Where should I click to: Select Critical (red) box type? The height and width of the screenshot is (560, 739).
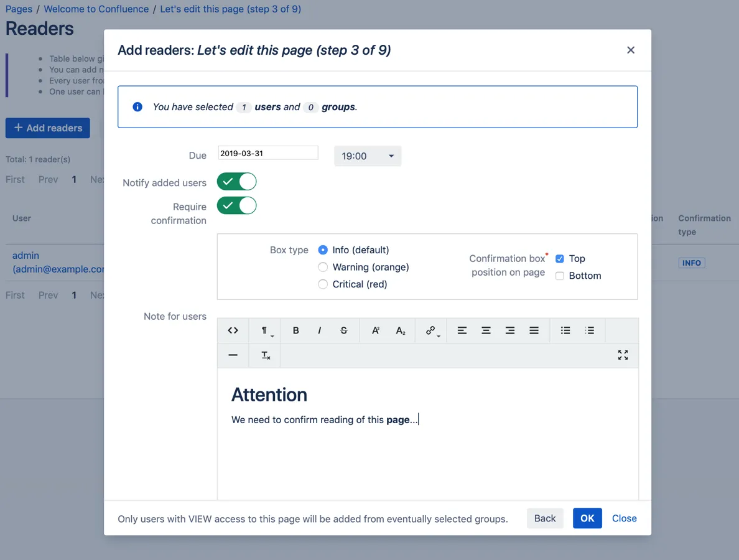click(323, 284)
